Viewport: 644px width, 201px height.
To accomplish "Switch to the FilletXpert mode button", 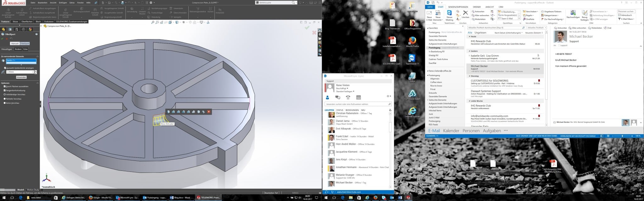I will pyautogui.click(x=25, y=44).
